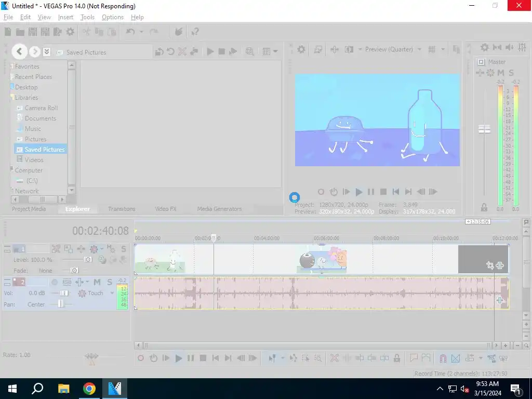Click the Trim tool in timeline toolbar

tap(347, 358)
